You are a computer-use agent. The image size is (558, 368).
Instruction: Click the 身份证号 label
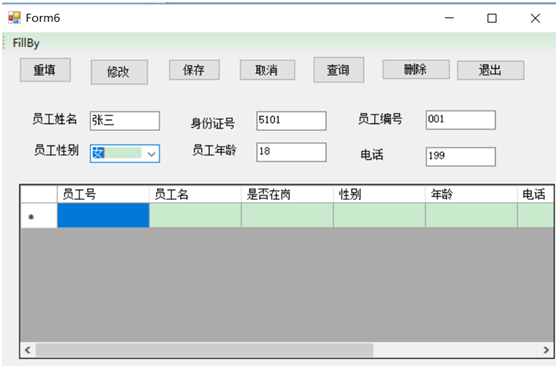tap(213, 123)
